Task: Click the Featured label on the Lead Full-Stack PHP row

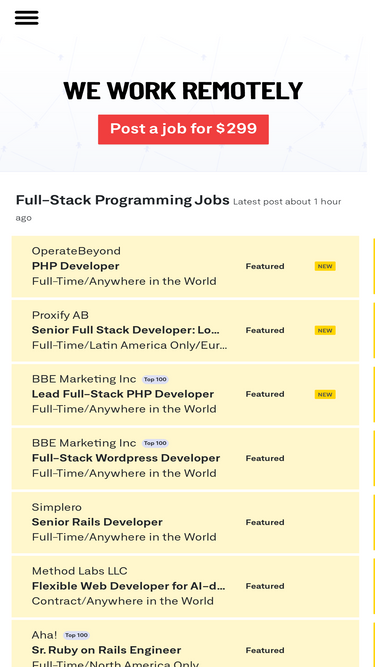Action: tap(265, 394)
